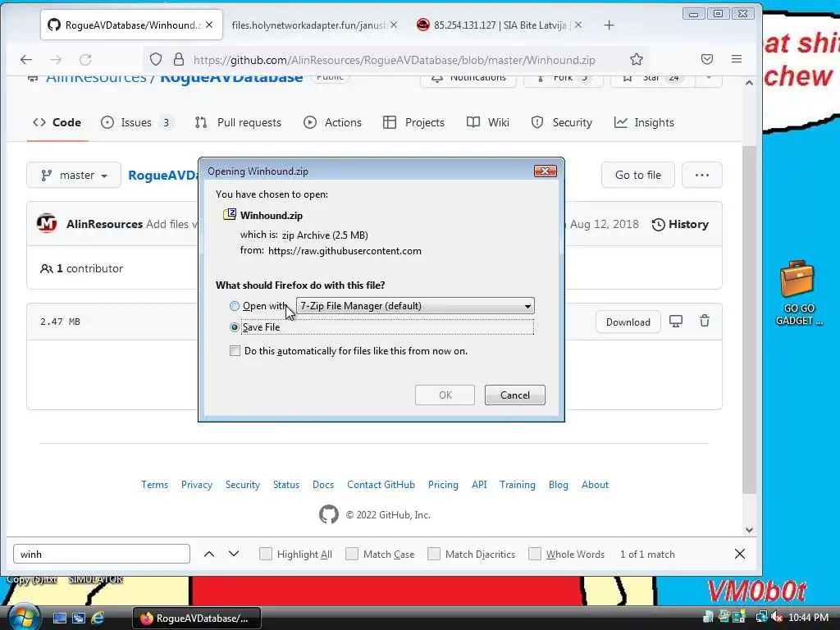Open the Pull requests tab
The width and height of the screenshot is (840, 630).
point(239,123)
